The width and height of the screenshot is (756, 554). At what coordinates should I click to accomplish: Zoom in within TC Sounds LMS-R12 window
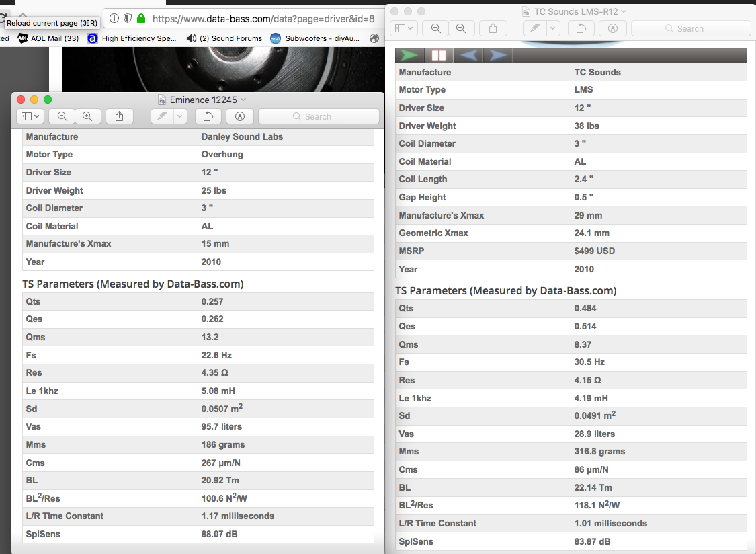461,28
